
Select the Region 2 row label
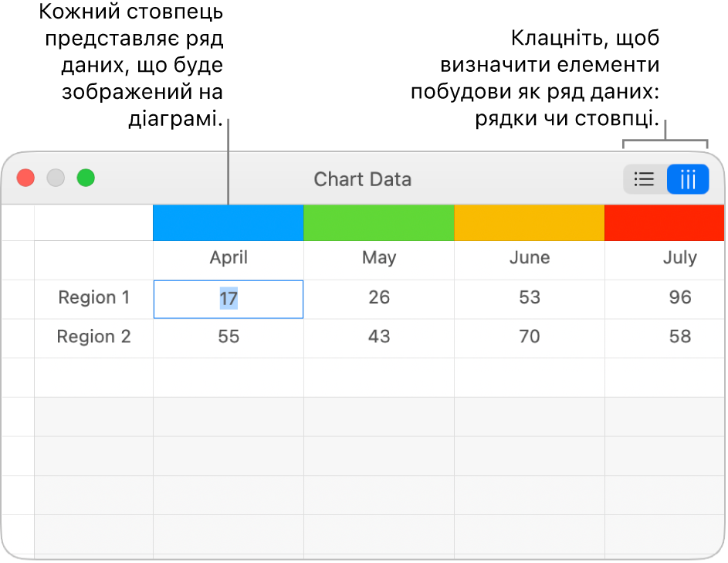[94, 337]
